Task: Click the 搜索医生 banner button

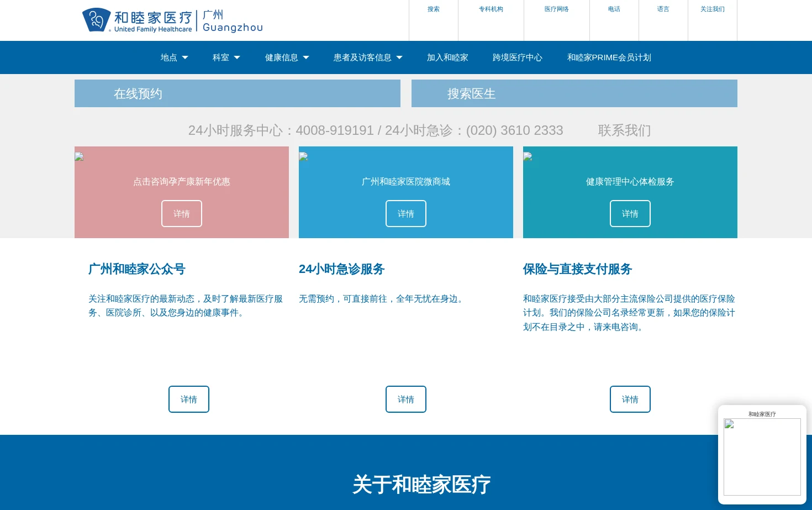Action: 574,93
